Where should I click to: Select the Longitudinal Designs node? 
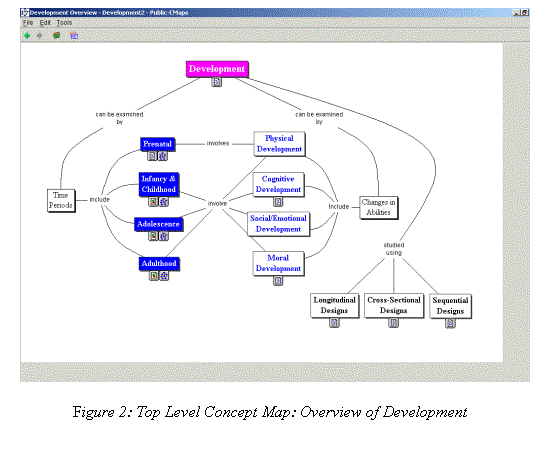point(334,306)
